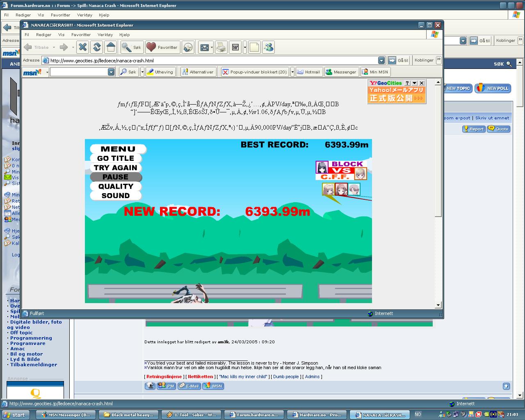This screenshot has height=420, width=525.
Task: Click the Report button in forum post
Action: point(474,129)
